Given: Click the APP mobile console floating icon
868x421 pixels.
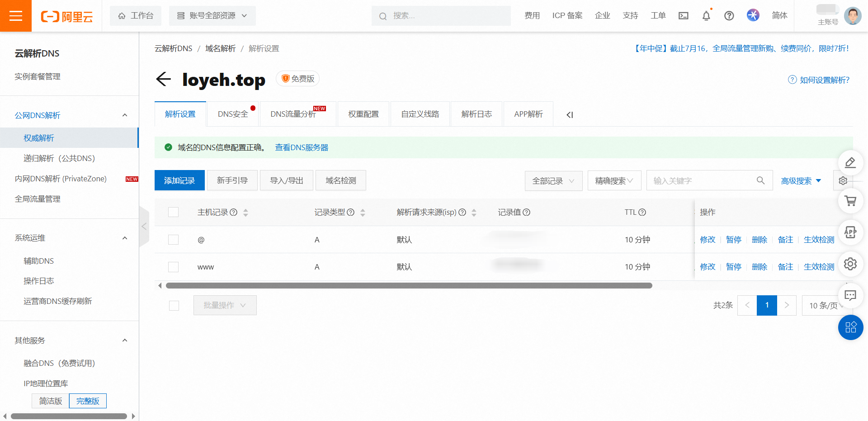Looking at the screenshot, I should click(850, 232).
